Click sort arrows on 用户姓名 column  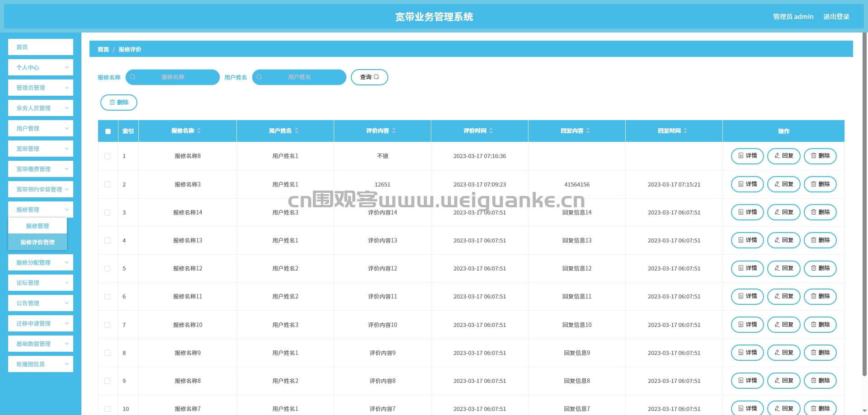click(297, 131)
